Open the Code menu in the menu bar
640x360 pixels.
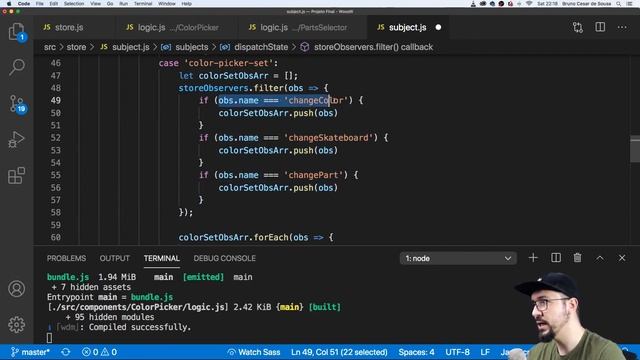24,3
